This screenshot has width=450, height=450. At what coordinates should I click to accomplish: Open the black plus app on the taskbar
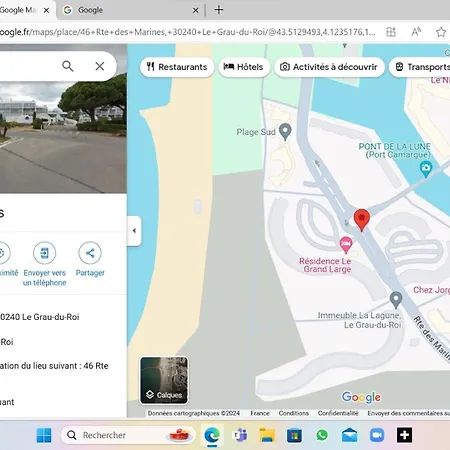pyautogui.click(x=404, y=435)
